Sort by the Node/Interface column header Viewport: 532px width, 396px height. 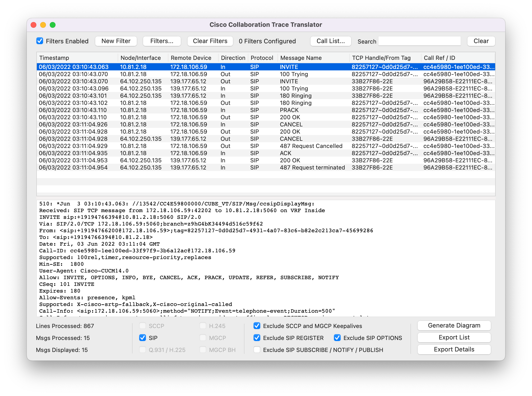coord(143,58)
